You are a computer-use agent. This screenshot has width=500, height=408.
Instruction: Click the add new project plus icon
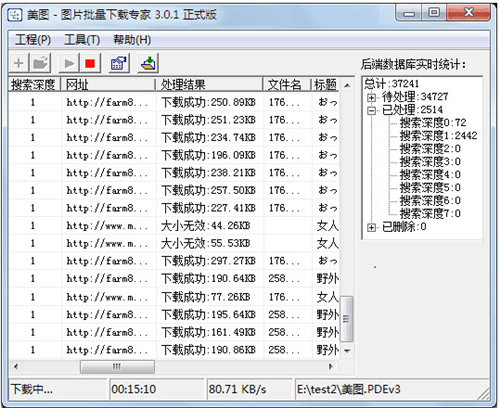pyautogui.click(x=19, y=63)
